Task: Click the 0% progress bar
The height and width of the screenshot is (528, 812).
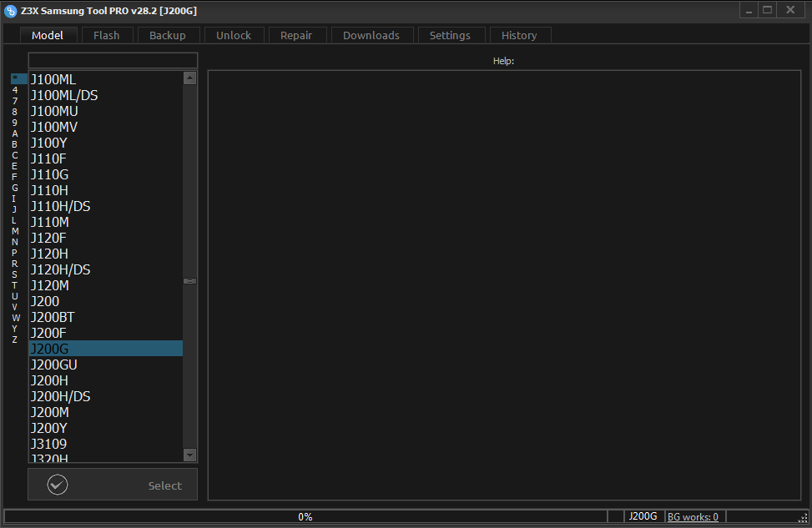Action: click(305, 516)
